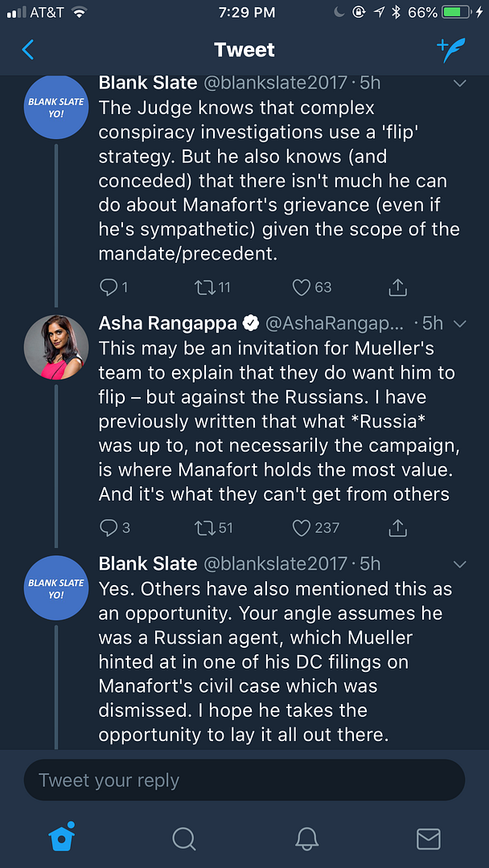Go to the Home tab
Image resolution: width=489 pixels, height=868 pixels.
[62, 837]
